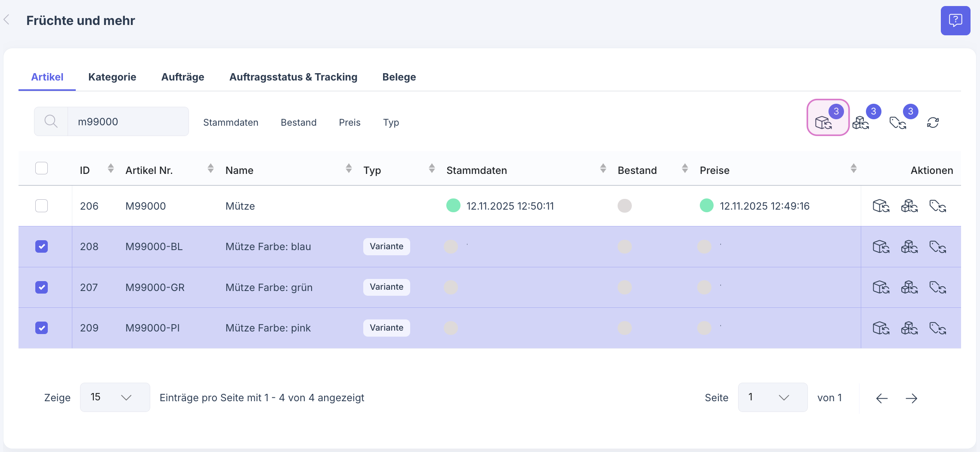Refresh the article list
This screenshot has height=452, width=980.
tap(933, 123)
